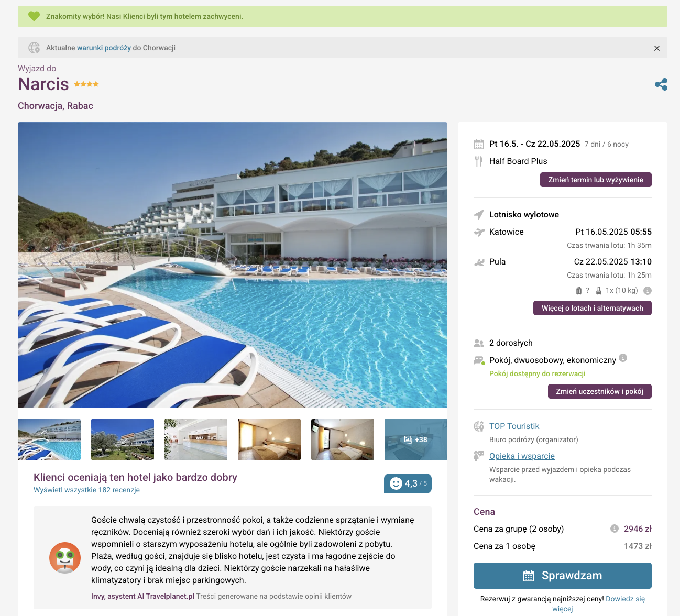Open the main pool photo
The width and height of the screenshot is (680, 616).
[x=233, y=265]
